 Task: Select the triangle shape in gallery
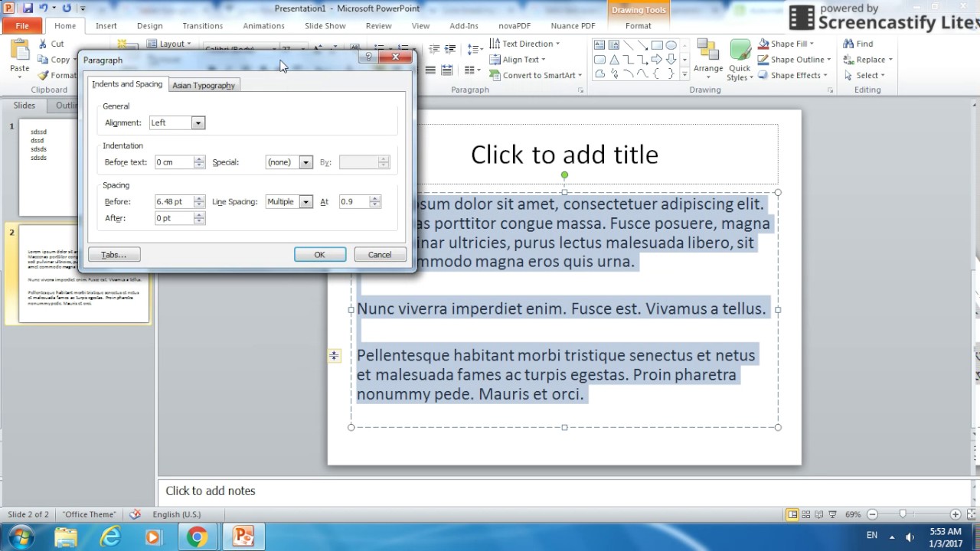coord(614,60)
